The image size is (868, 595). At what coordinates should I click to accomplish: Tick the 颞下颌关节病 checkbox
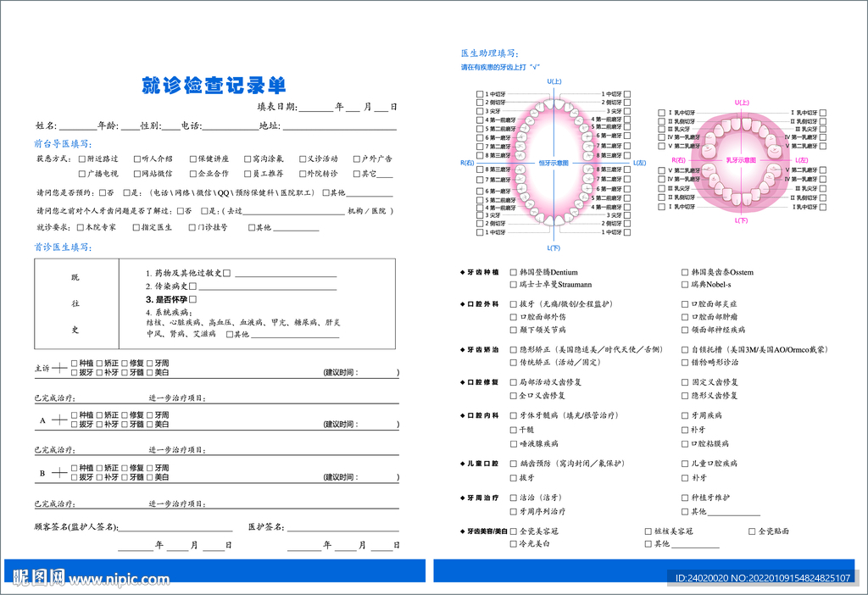click(513, 330)
